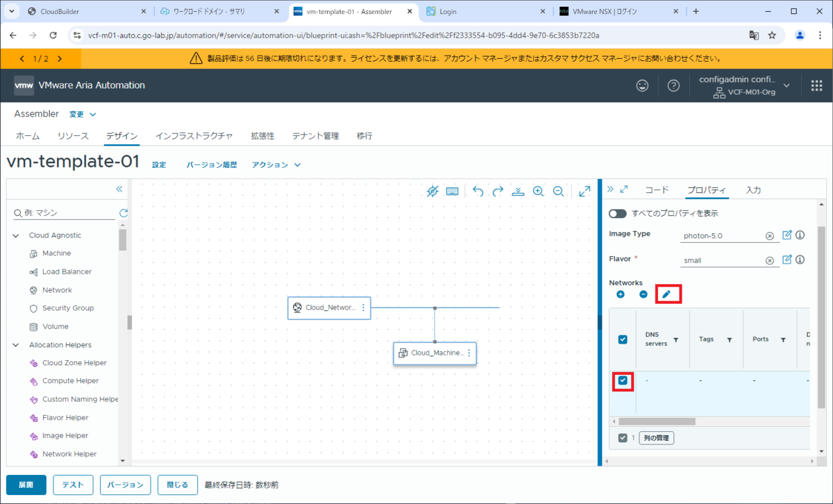Open the 拡張性 tab
Image resolution: width=833 pixels, height=504 pixels.
coord(262,136)
